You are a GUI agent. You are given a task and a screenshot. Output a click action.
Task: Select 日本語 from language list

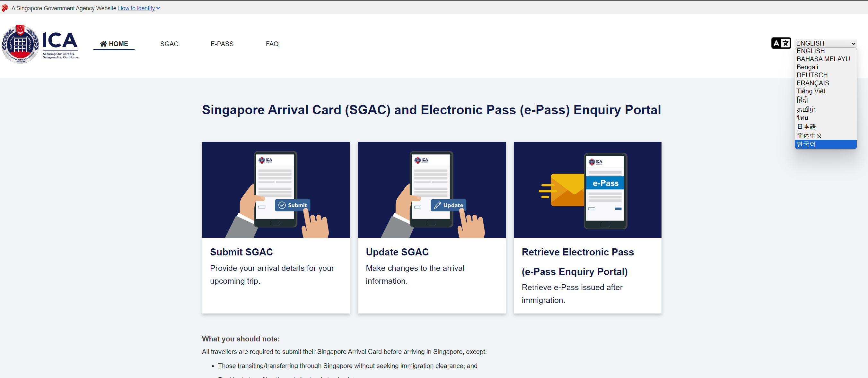coord(826,126)
